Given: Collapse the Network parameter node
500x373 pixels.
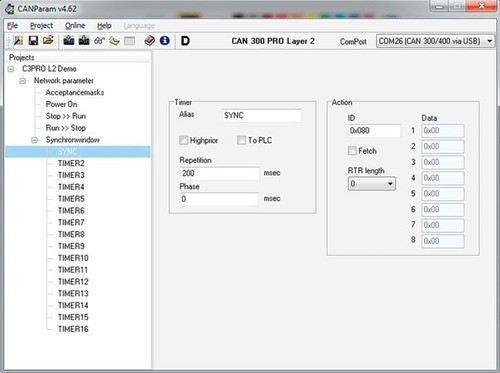Looking at the screenshot, I should pyautogui.click(x=22, y=81).
